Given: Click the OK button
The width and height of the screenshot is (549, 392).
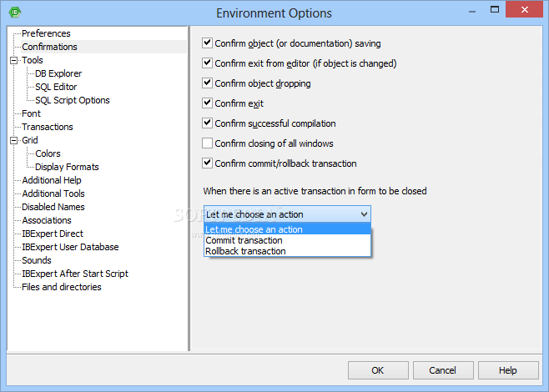Looking at the screenshot, I should pyautogui.click(x=378, y=370).
